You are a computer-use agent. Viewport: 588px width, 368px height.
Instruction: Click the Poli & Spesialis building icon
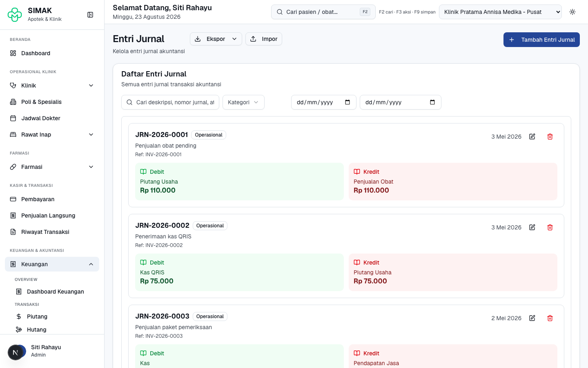coord(13,102)
